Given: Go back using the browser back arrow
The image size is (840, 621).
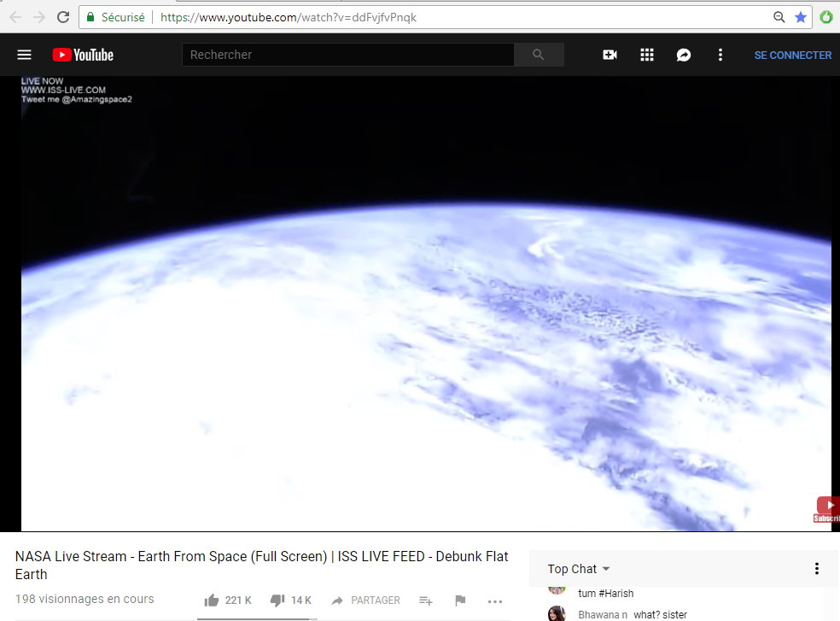Looking at the screenshot, I should pyautogui.click(x=15, y=17).
